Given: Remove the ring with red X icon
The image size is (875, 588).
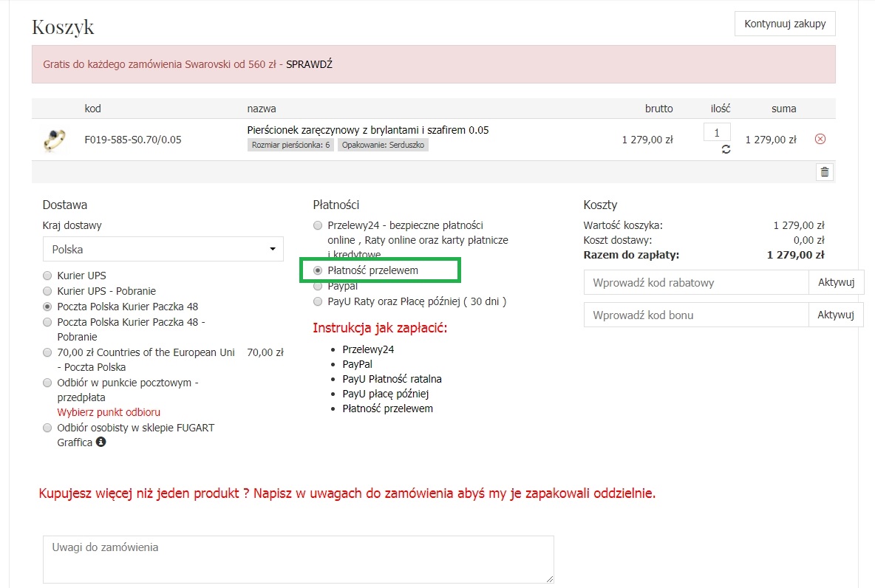Looking at the screenshot, I should [820, 139].
